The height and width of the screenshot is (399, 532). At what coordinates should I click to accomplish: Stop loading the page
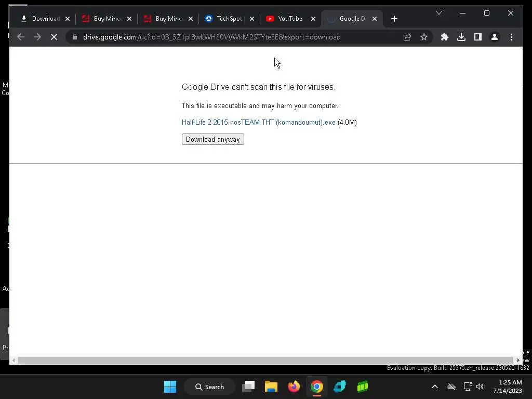[54, 37]
